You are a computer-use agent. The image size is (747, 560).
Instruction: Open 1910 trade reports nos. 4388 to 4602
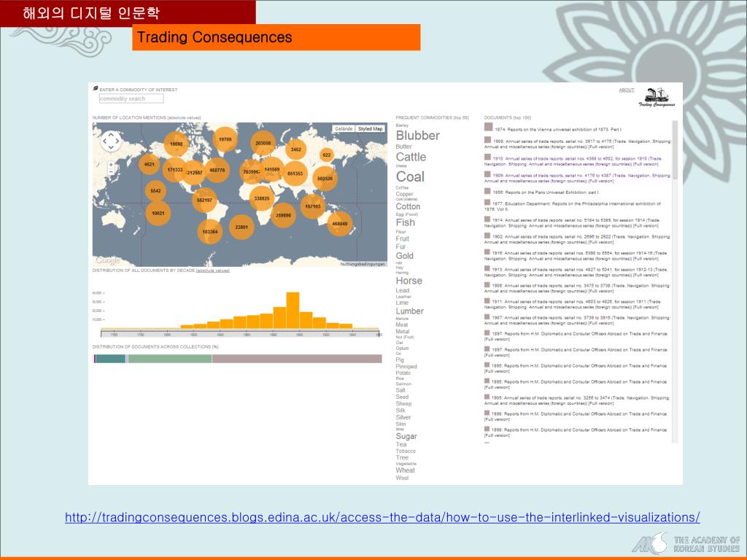tap(573, 161)
